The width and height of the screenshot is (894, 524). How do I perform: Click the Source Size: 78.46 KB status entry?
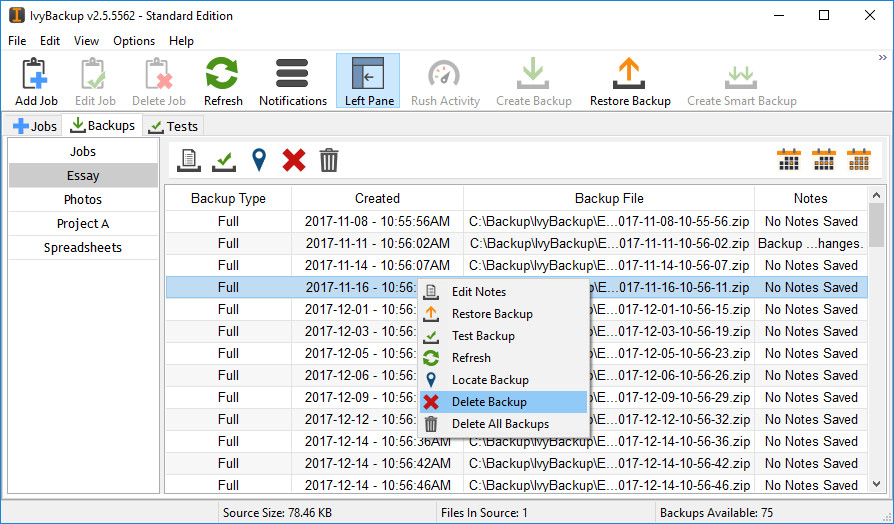277,513
